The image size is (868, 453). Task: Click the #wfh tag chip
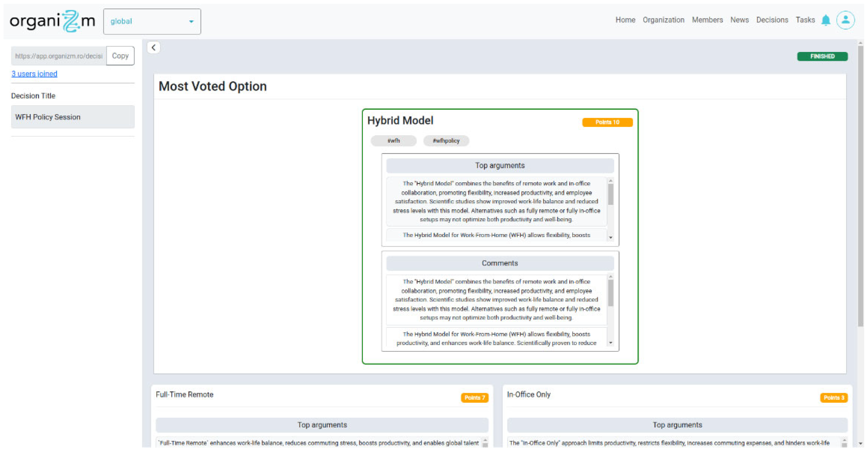[393, 141]
